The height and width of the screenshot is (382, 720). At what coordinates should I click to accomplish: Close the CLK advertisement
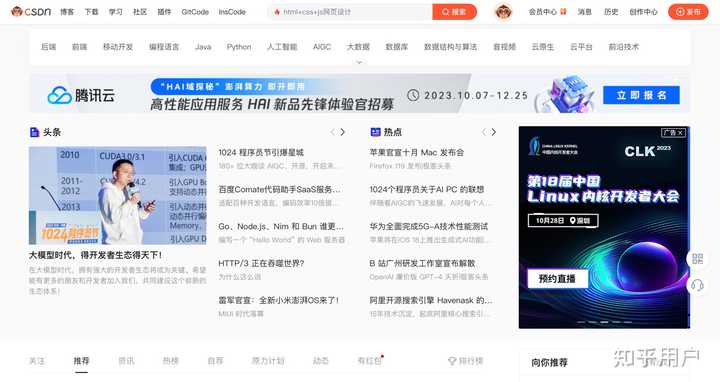(681, 133)
